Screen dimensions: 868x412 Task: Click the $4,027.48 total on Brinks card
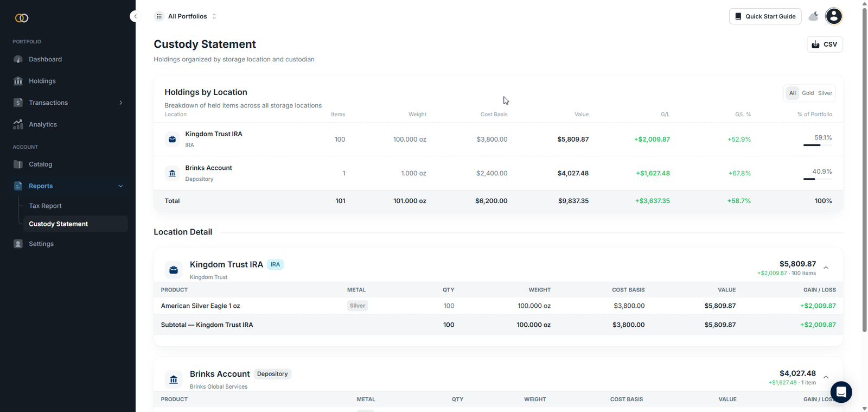(797, 373)
